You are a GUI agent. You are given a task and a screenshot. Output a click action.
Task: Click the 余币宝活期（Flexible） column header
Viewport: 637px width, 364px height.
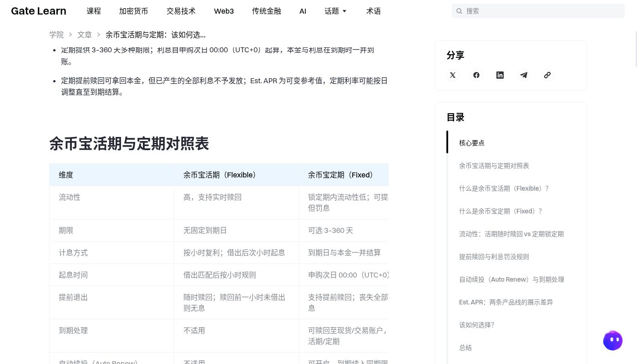coord(221,175)
